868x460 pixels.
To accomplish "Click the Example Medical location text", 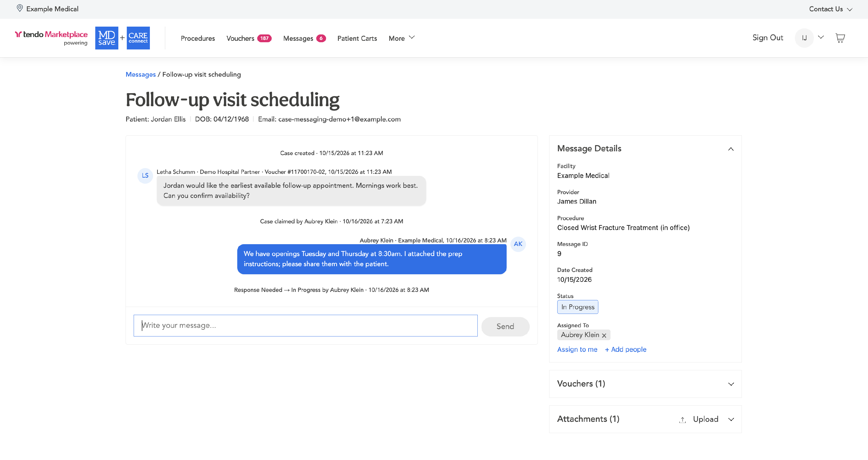I will tap(52, 9).
